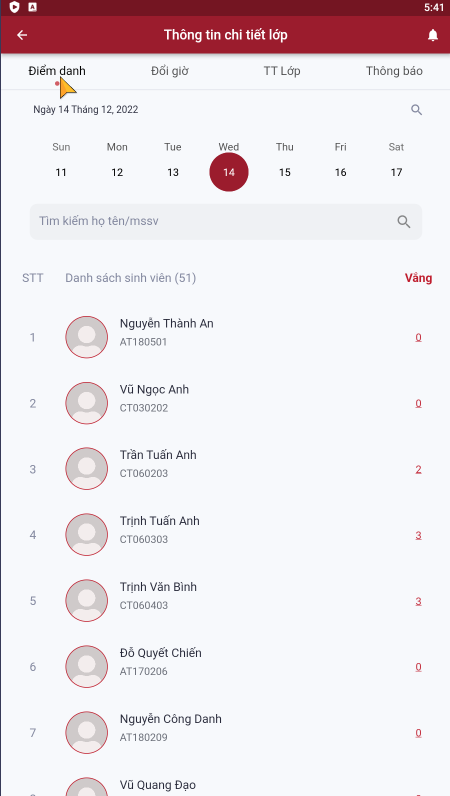
Task: Click the search icon beside the date
Action: tap(416, 110)
